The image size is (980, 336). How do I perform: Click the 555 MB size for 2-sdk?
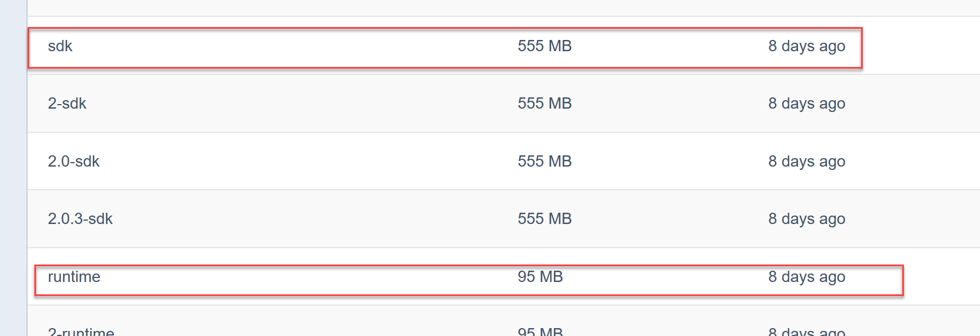[544, 104]
